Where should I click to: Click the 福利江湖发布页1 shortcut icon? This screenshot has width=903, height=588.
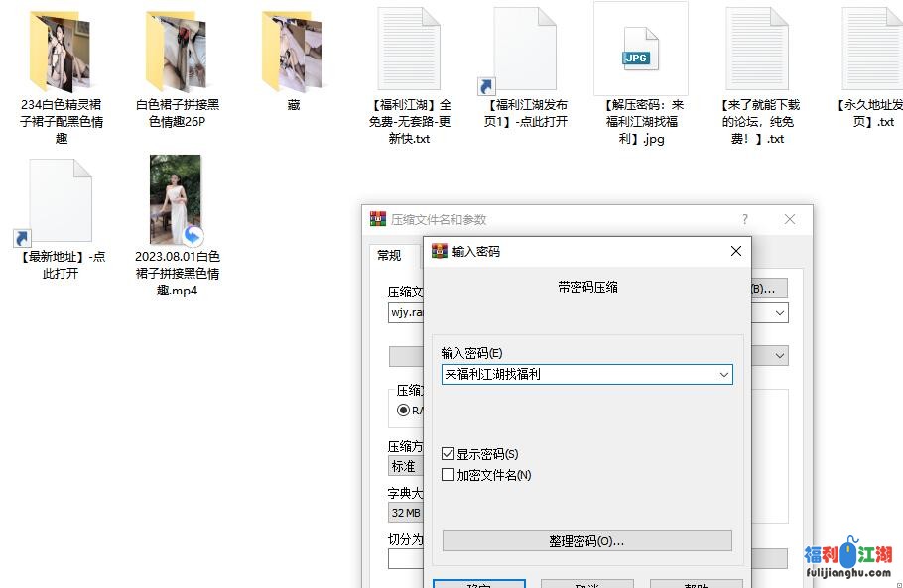point(525,50)
